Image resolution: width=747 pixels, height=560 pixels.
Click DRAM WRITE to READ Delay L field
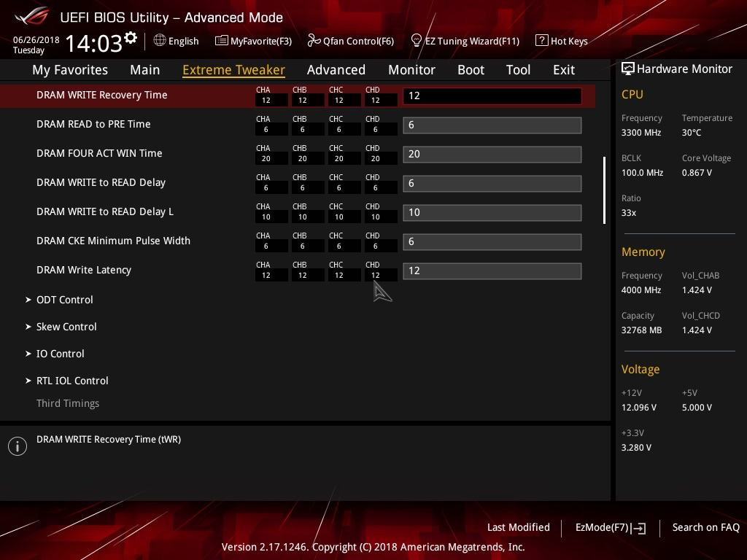[492, 212]
